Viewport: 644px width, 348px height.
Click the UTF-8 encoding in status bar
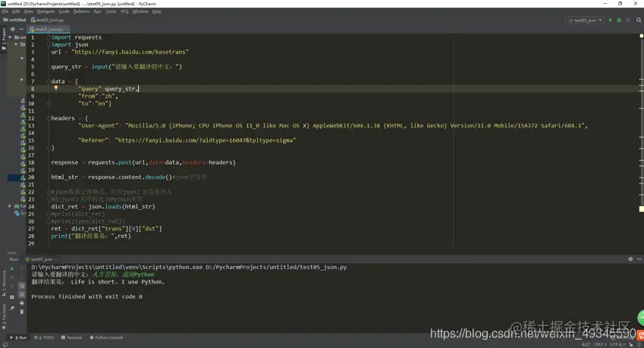coord(617,345)
